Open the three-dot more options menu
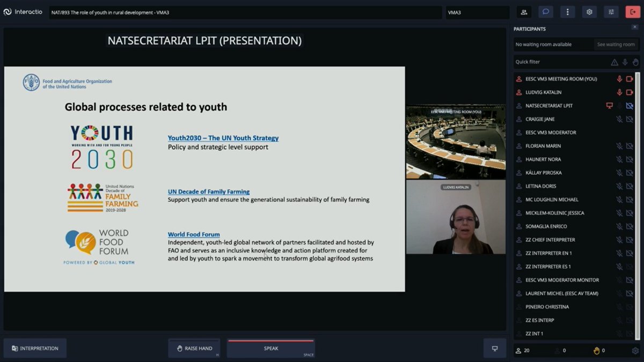 click(567, 12)
